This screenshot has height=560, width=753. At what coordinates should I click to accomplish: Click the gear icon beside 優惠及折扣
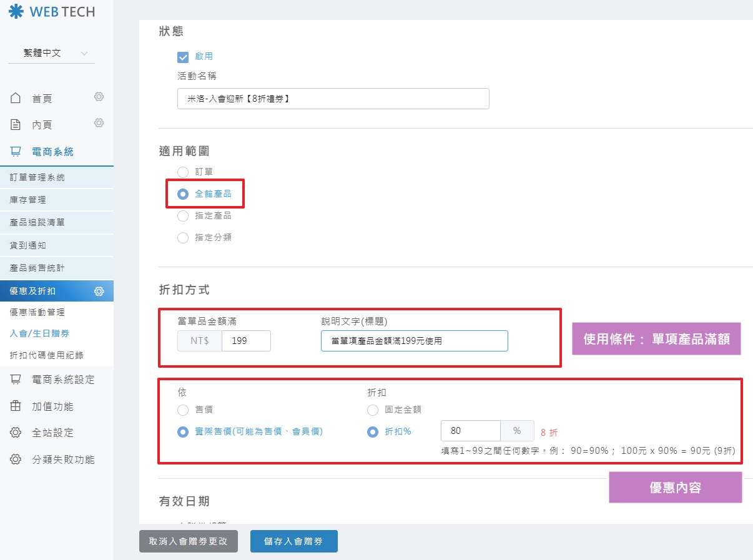click(x=99, y=291)
